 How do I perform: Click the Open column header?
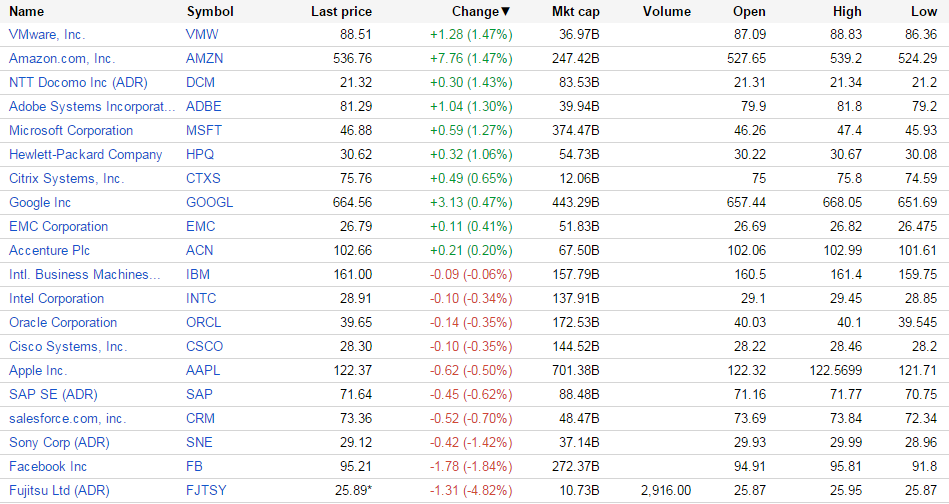tap(749, 11)
